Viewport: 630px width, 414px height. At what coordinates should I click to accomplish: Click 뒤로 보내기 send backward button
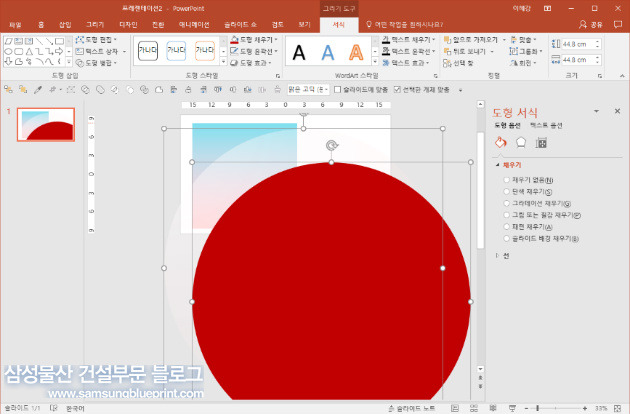pyautogui.click(x=464, y=51)
